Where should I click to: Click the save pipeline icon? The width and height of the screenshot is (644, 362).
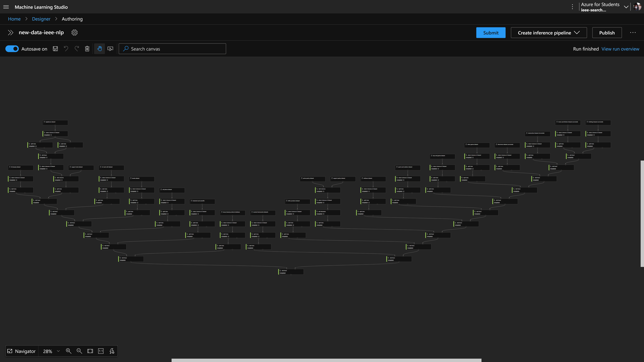(x=55, y=49)
